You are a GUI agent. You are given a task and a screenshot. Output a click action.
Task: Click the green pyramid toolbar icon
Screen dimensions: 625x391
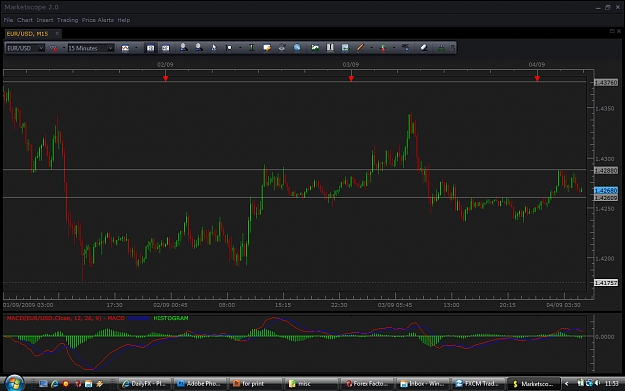[x=441, y=48]
